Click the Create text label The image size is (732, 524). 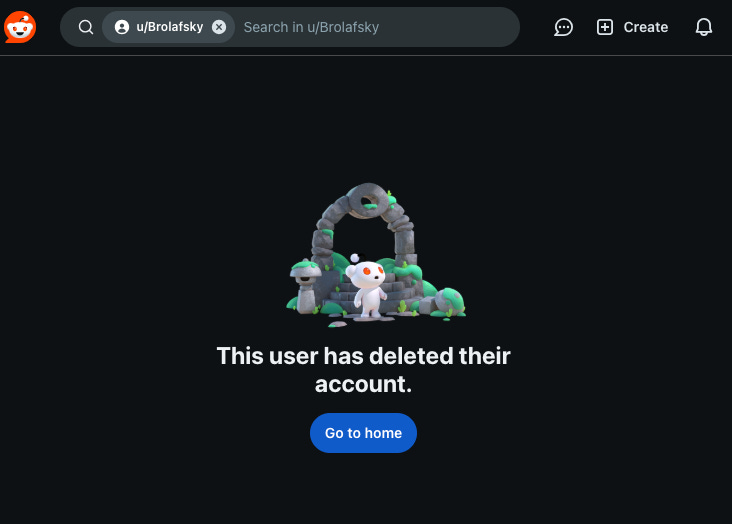[646, 27]
